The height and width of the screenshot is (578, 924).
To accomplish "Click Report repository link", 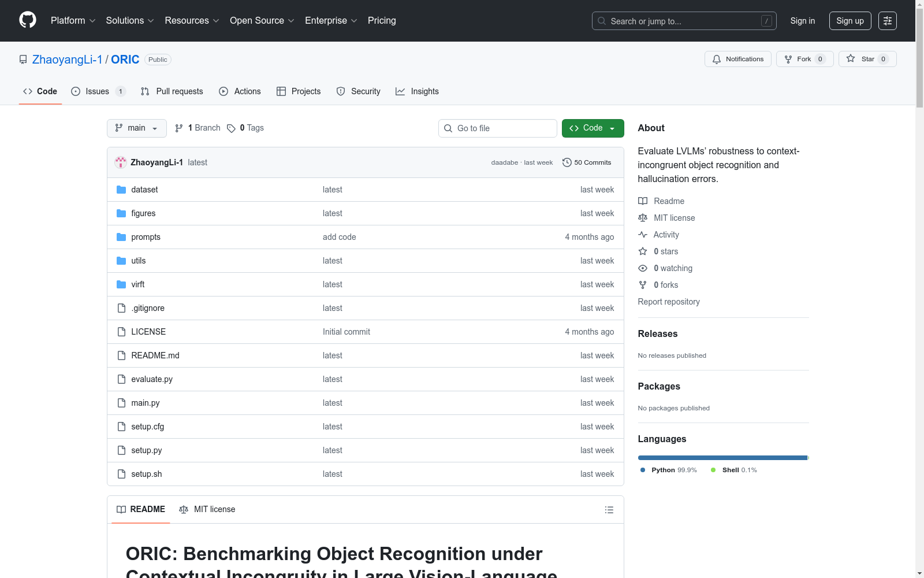I will tap(669, 302).
